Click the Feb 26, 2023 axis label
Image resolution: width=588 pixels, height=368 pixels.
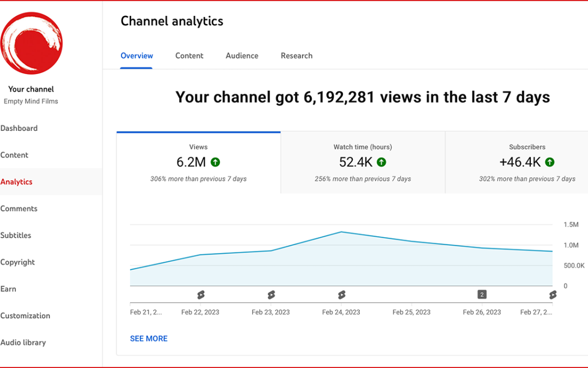[482, 312]
